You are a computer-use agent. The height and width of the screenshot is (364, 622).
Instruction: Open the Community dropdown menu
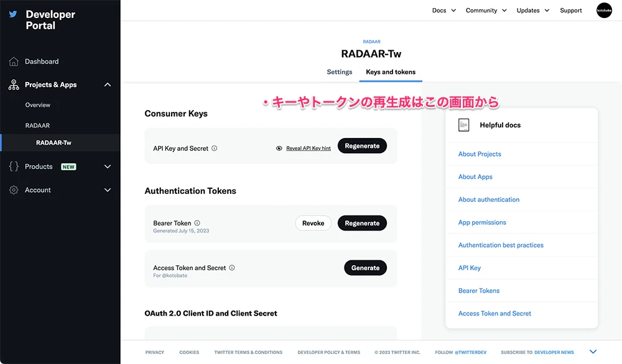click(486, 11)
